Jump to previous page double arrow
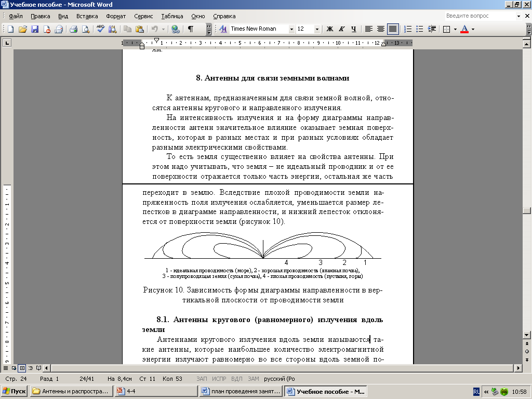Image resolution: width=532 pixels, height=399 pixels. (527, 344)
